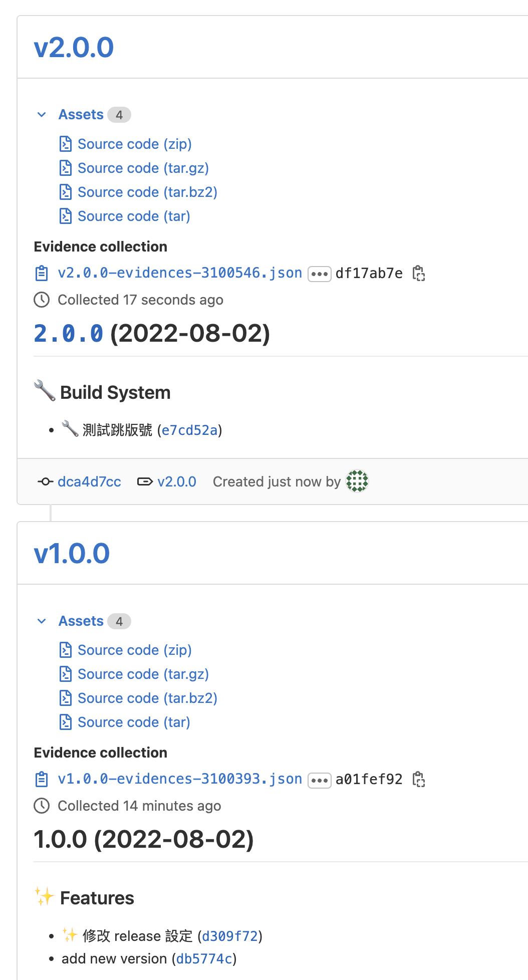Click the file icon beside Source code (zip)
Viewport: 528px width, 980px height.
click(66, 144)
